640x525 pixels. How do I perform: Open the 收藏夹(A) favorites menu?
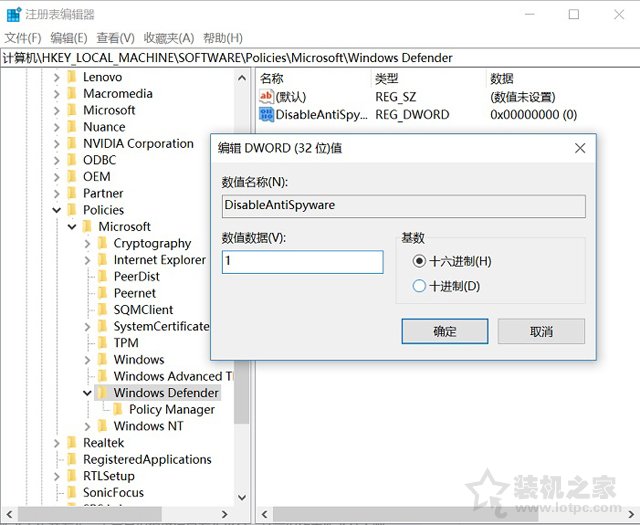coord(169,38)
